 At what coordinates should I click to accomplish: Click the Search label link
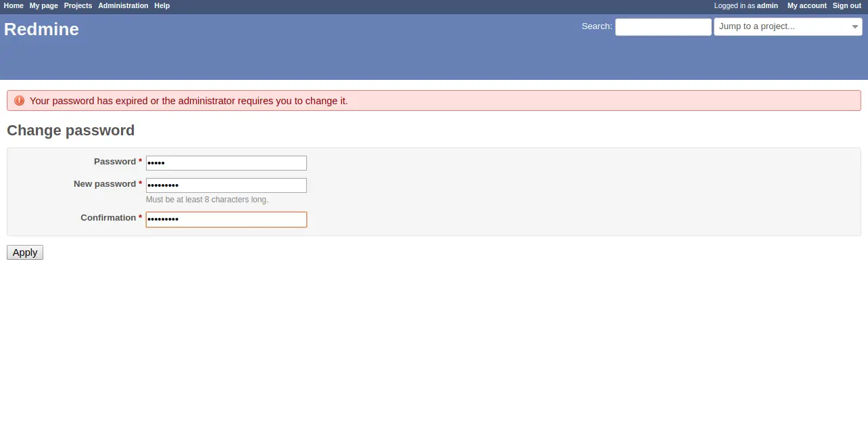[597, 26]
